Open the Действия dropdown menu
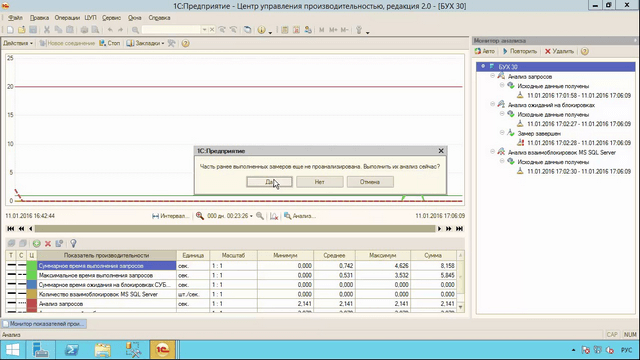 (x=18, y=43)
